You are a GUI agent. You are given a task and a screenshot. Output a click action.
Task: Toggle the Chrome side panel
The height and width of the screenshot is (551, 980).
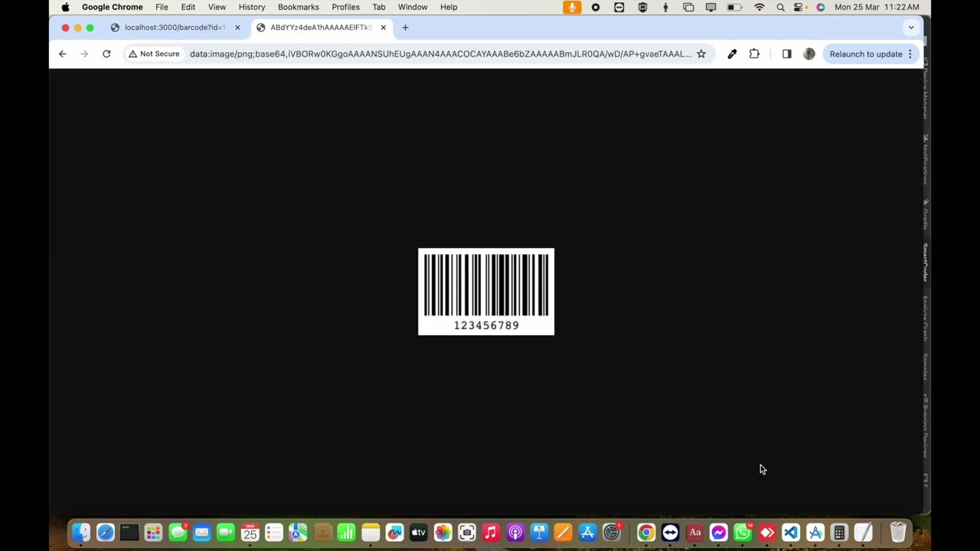pos(786,54)
